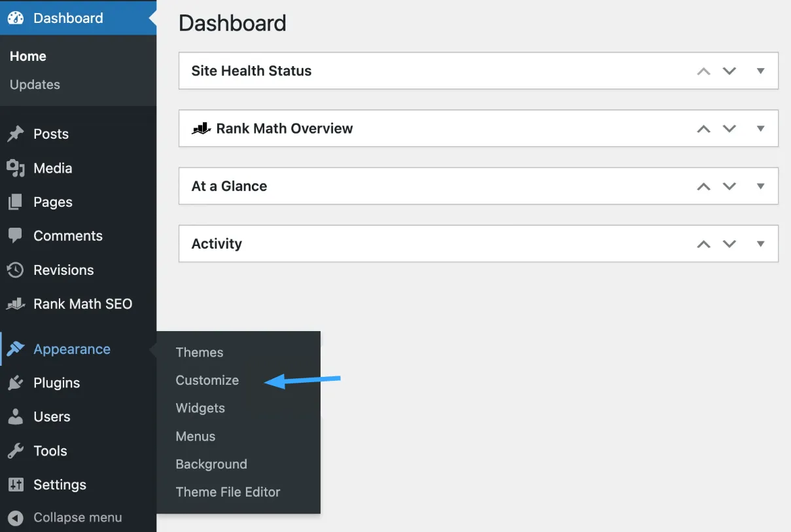Click the Users person icon

pyautogui.click(x=15, y=417)
